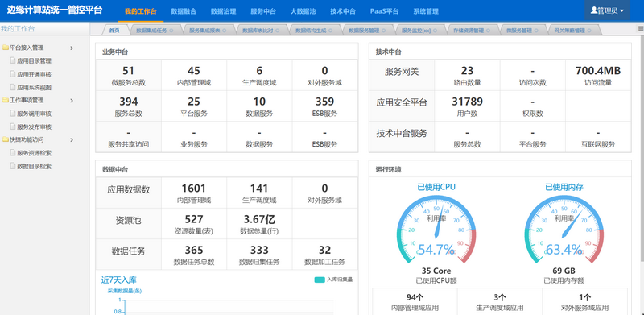Click the 工作事项管理 folder icon

(x=6, y=101)
